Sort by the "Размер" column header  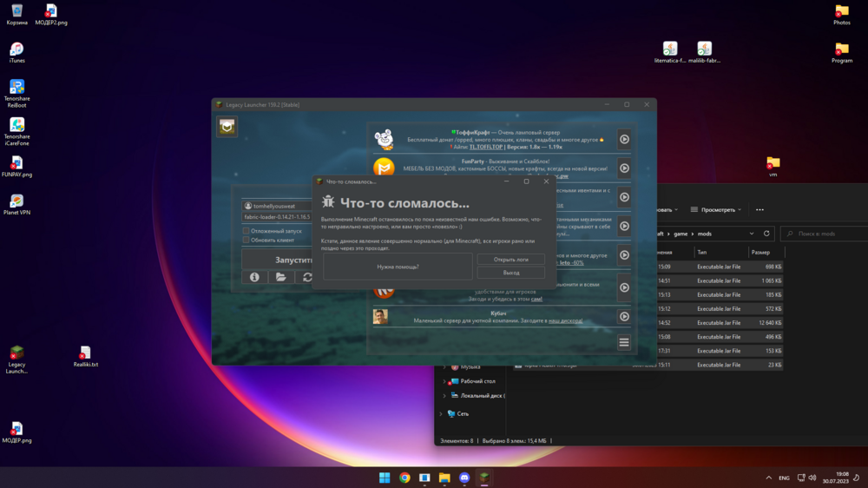(x=766, y=252)
